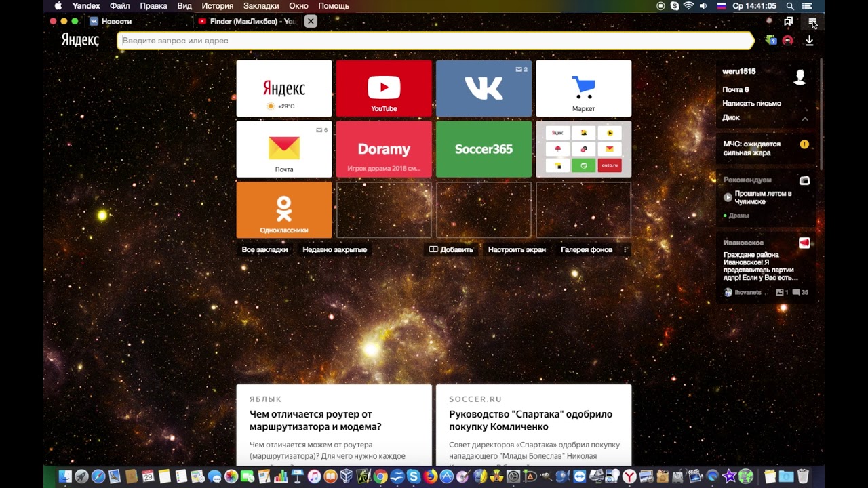Click Настроить экран
This screenshot has width=868, height=488.
(x=517, y=249)
